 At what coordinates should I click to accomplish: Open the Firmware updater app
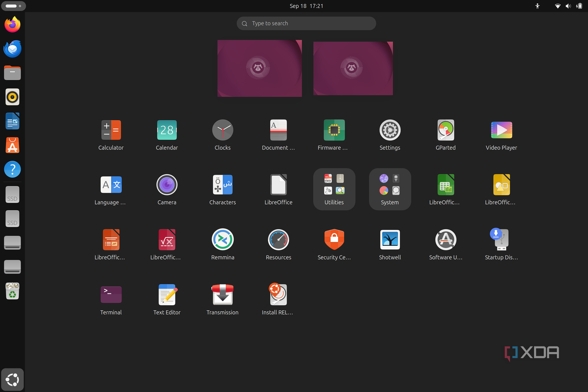[334, 130]
